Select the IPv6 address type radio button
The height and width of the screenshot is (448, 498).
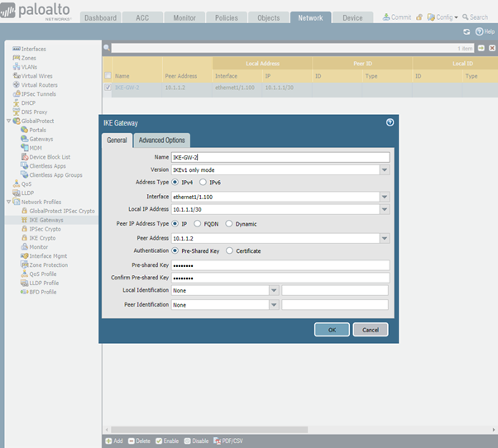(x=204, y=182)
